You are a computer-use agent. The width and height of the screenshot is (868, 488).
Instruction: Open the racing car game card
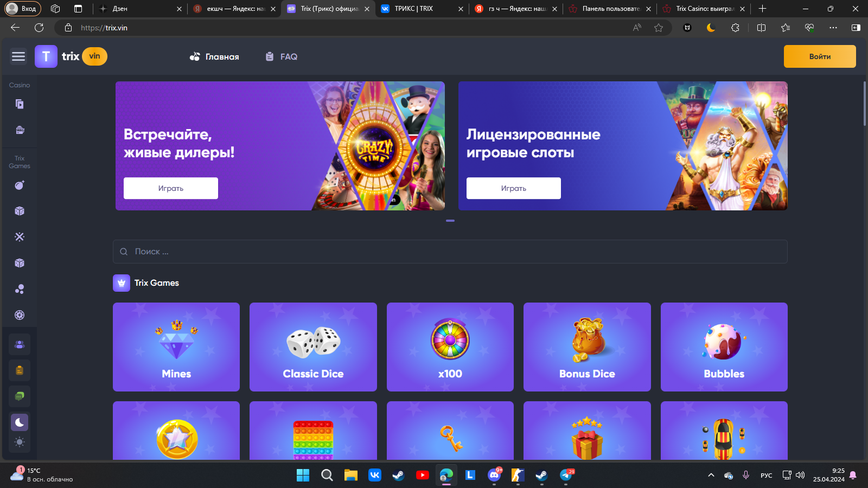pyautogui.click(x=724, y=431)
